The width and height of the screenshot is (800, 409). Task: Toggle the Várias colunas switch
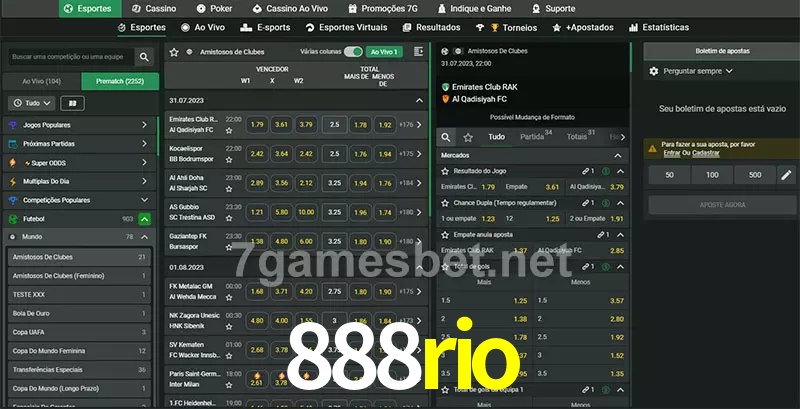pyautogui.click(x=352, y=51)
